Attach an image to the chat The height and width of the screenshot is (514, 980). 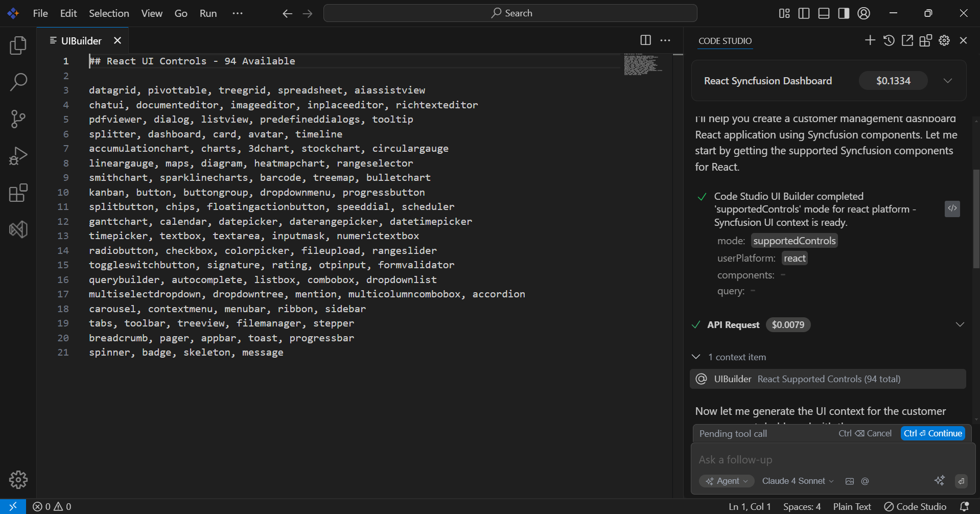(x=850, y=481)
